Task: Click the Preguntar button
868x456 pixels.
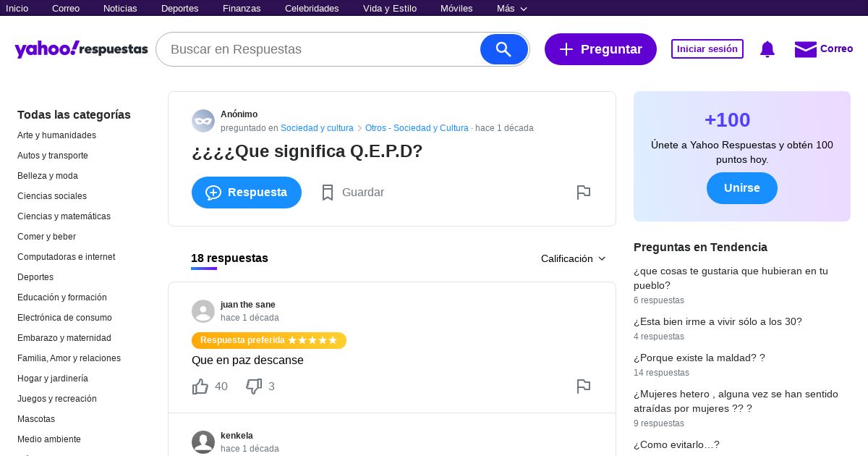Action: point(600,49)
